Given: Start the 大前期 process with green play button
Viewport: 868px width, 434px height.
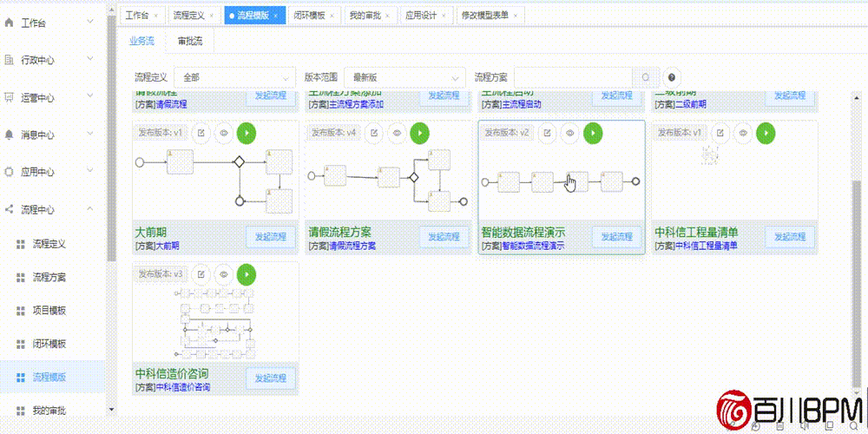Looking at the screenshot, I should [x=247, y=133].
